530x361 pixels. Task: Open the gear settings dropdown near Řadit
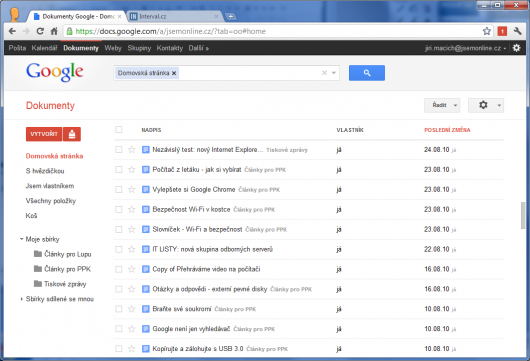coord(486,105)
